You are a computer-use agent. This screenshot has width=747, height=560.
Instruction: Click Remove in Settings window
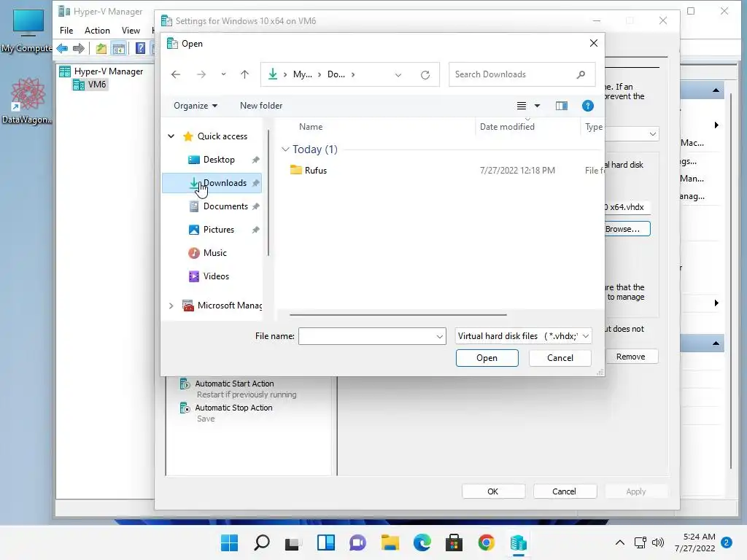(x=631, y=357)
